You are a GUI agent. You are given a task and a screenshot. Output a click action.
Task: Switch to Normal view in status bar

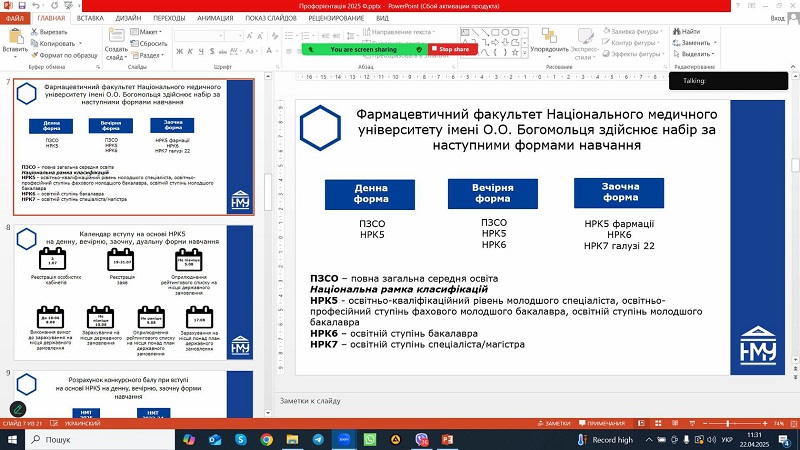coord(641,423)
